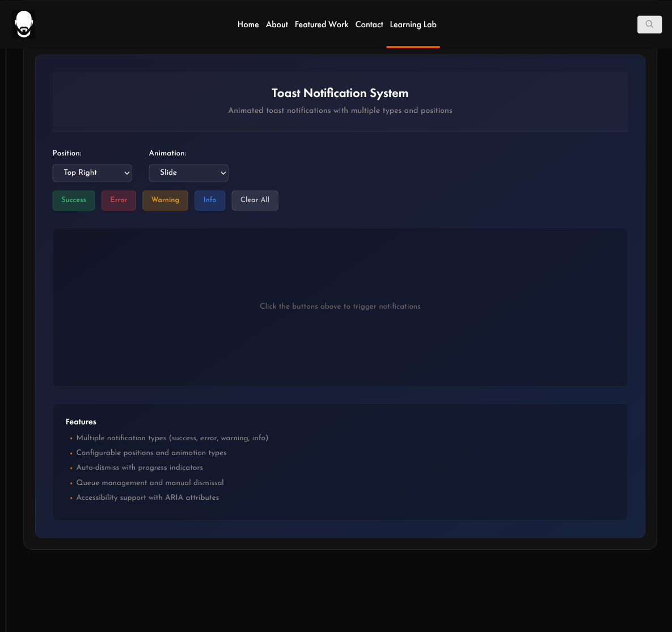
Task: Navigate to Featured Work
Action: point(322,24)
